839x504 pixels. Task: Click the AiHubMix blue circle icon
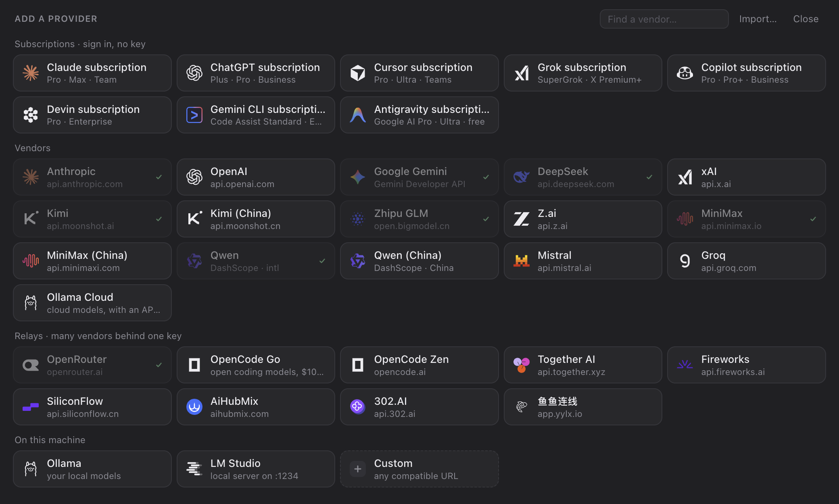coord(194,407)
